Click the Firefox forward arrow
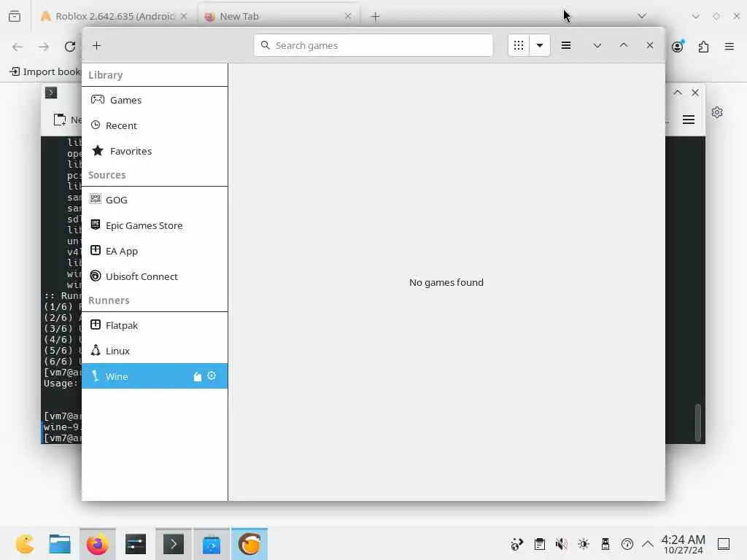The height and width of the screenshot is (560, 747). point(44,47)
